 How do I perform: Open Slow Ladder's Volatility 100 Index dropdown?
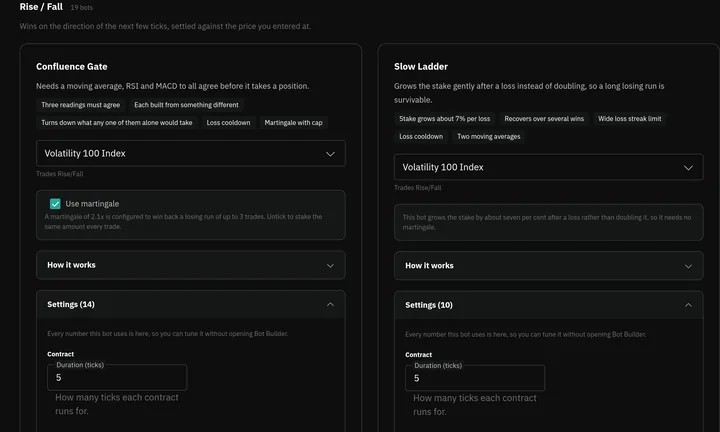tap(548, 167)
